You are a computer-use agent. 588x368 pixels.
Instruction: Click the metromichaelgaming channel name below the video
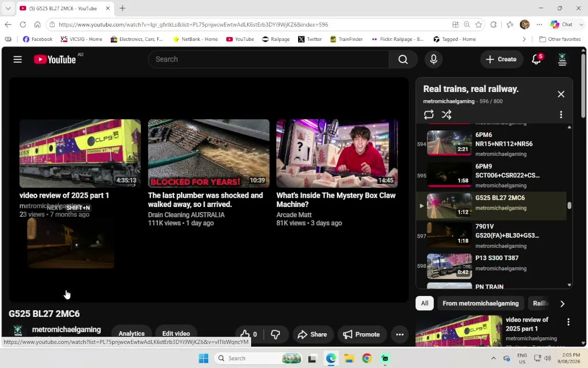(x=66, y=329)
